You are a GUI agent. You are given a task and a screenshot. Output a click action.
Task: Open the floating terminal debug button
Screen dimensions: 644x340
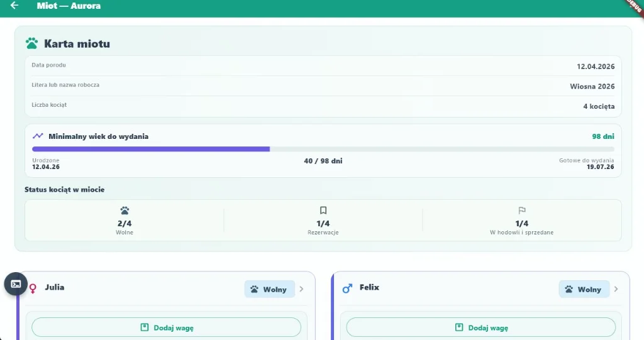16,283
